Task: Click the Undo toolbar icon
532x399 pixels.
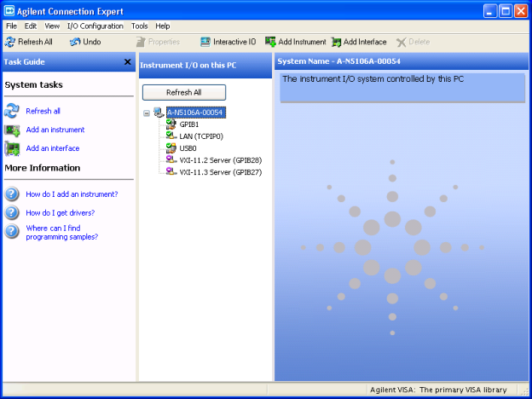Action: [x=75, y=42]
